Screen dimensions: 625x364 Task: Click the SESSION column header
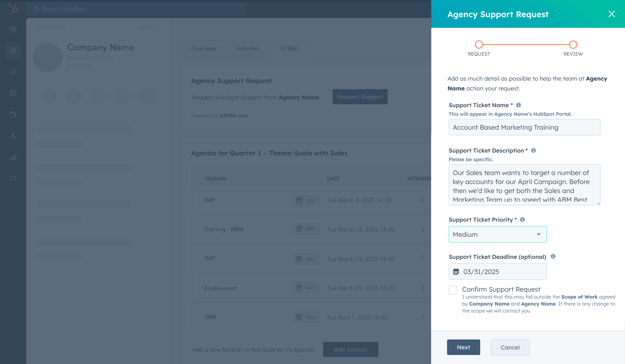pyautogui.click(x=216, y=179)
